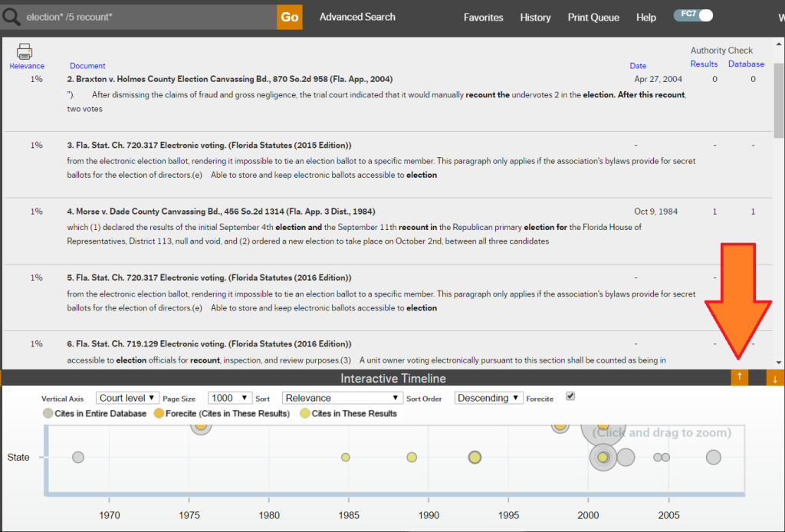Screen dimensions: 785x532
Task: Click the orange Forecite legend circle
Action: click(x=159, y=413)
